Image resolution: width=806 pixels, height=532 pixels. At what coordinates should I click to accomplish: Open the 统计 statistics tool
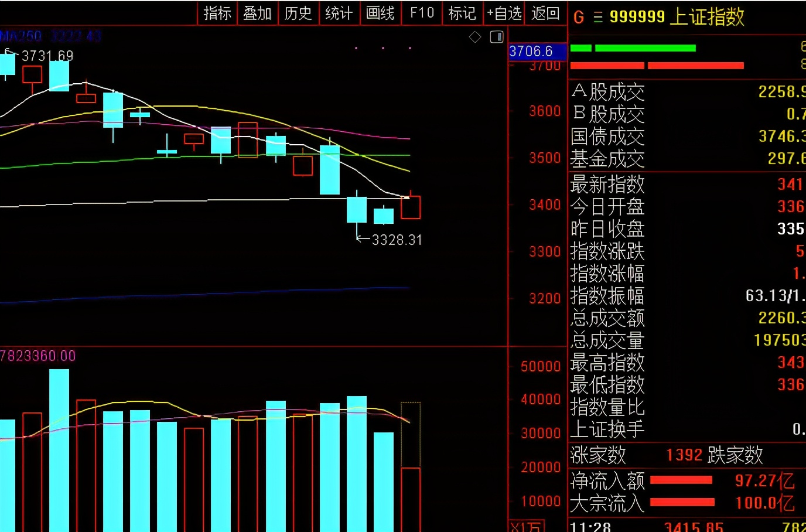pyautogui.click(x=339, y=13)
